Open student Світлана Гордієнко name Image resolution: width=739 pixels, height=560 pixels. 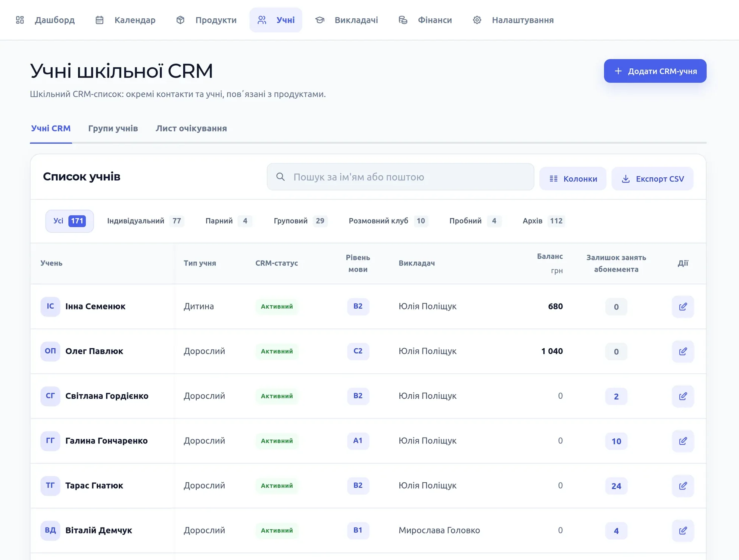(x=107, y=396)
